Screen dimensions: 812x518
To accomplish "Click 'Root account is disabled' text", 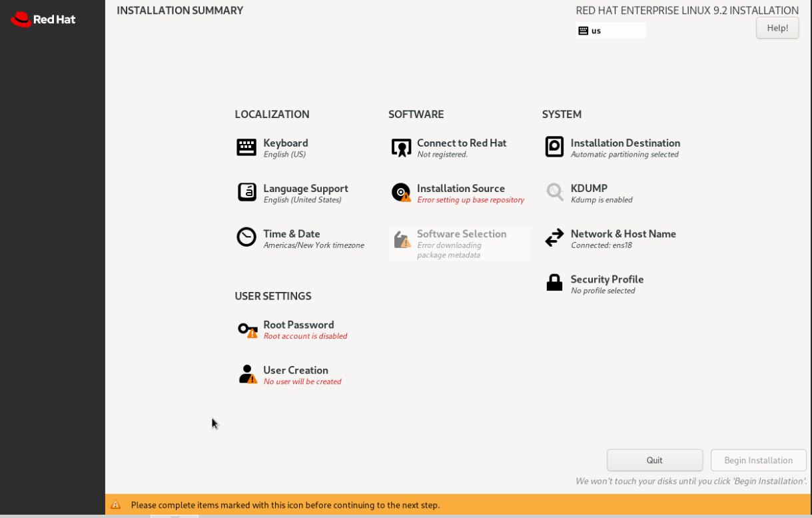I will pos(305,336).
